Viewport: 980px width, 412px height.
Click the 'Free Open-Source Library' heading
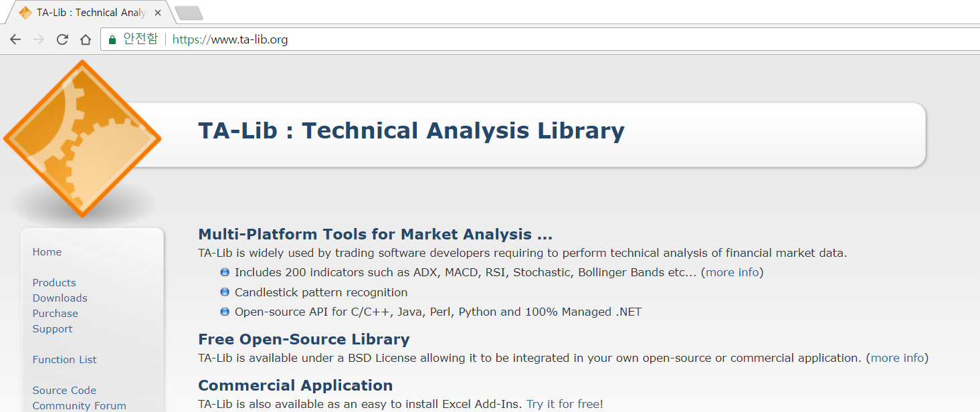point(304,339)
